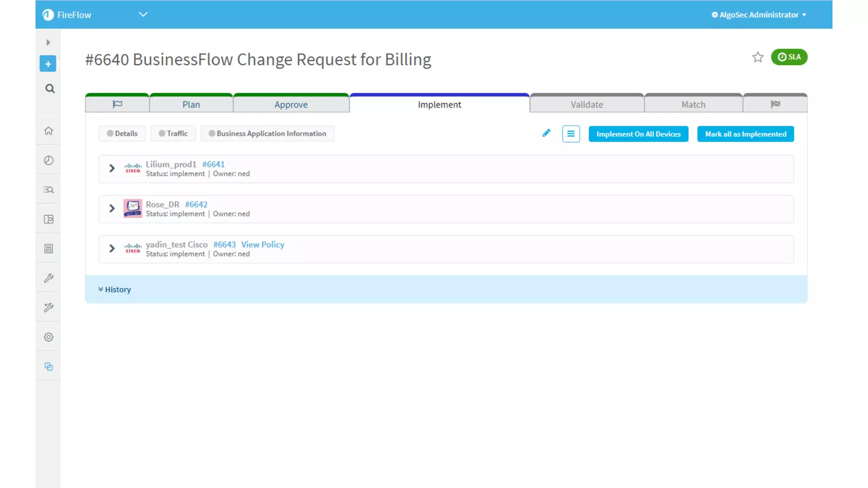
Task: Toggle the Traffic section pill
Action: point(173,133)
